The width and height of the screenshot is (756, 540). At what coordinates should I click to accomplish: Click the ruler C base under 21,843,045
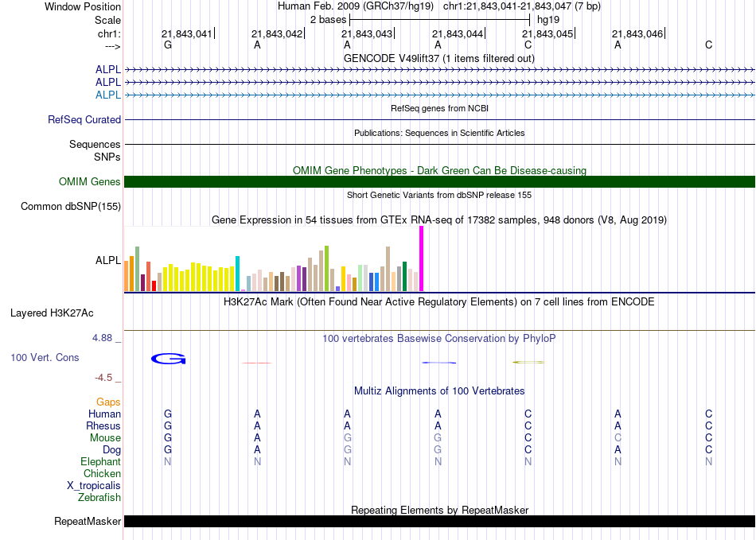528,45
